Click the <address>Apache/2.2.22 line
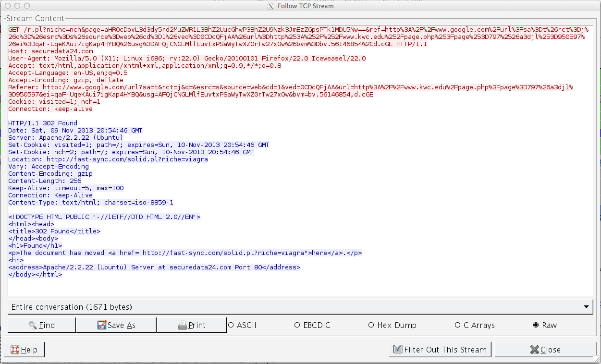 pos(154,267)
